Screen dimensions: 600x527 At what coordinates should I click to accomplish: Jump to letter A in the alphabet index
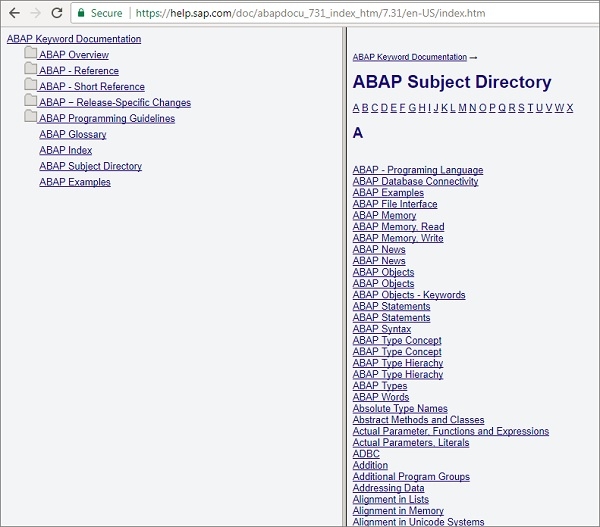coord(356,108)
